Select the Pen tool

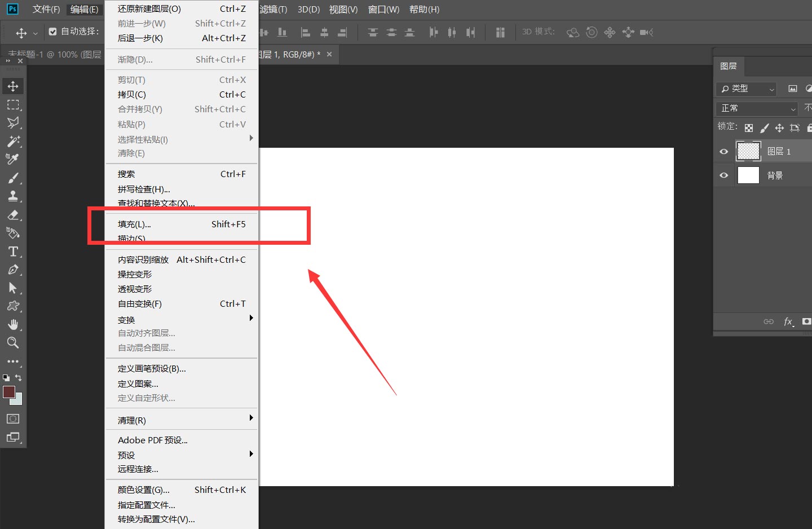pyautogui.click(x=13, y=270)
